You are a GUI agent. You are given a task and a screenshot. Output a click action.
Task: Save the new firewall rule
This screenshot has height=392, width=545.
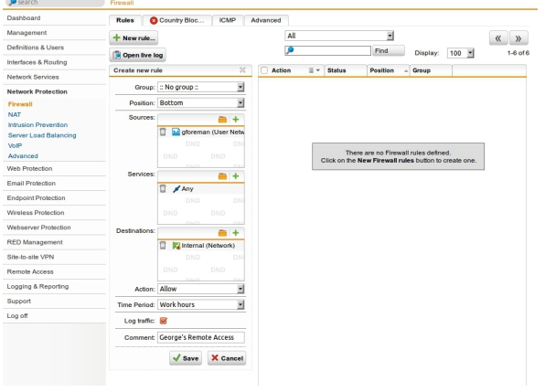tap(186, 358)
